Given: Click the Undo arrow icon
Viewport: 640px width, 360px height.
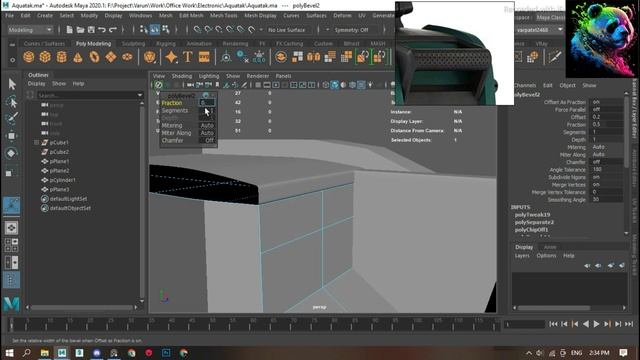Looking at the screenshot, I should [102, 30].
